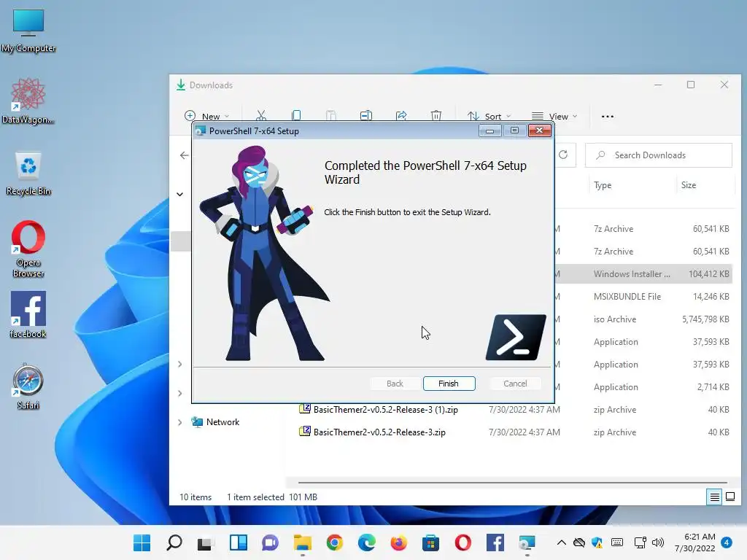Screen dimensions: 747x560
Task: Open Widgets on taskbar
Action: (239, 542)
